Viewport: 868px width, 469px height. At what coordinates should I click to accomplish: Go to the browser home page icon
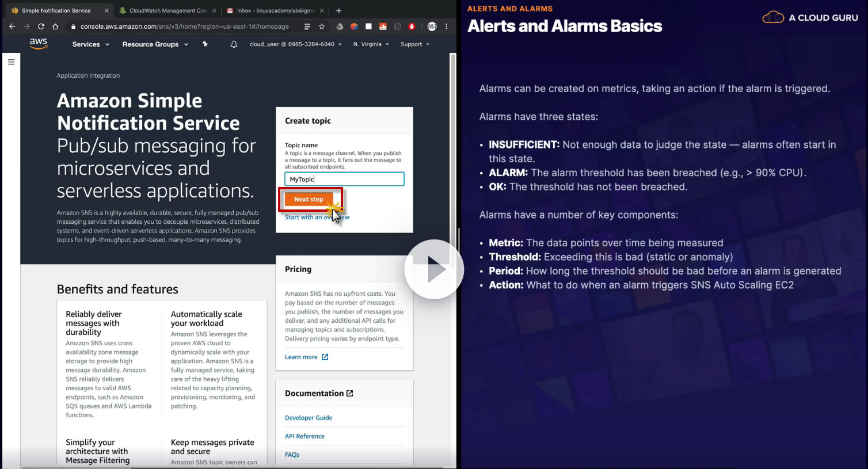point(55,26)
